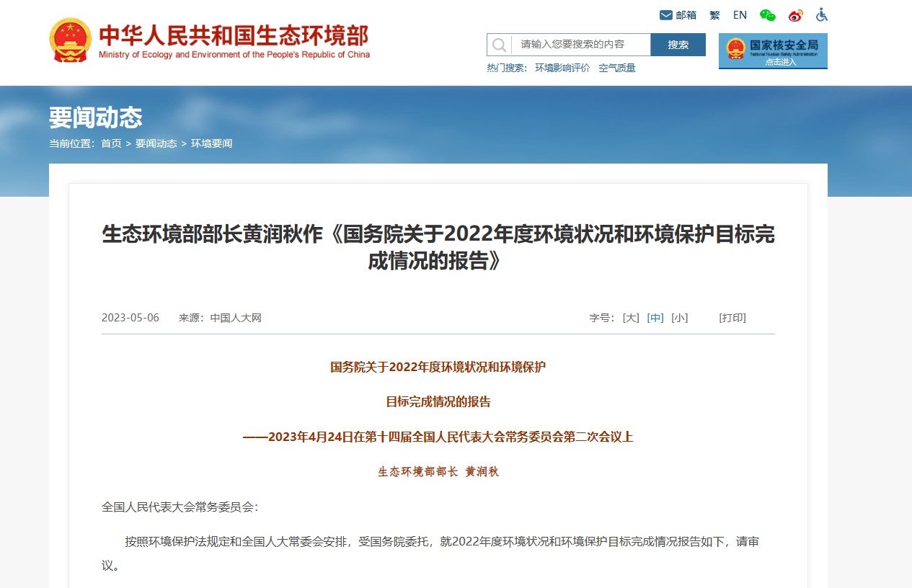
Task: Open the Weibo icon
Action: point(795,15)
